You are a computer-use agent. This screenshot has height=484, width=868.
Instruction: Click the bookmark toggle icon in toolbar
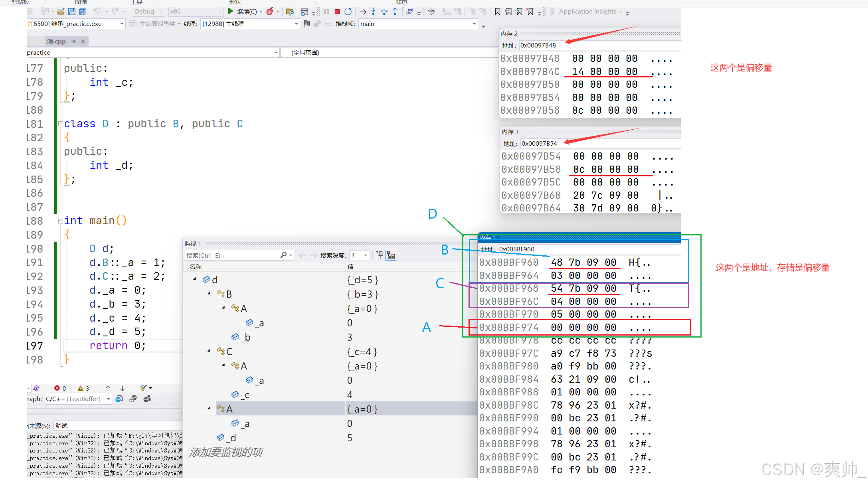pyautogui.click(x=498, y=12)
